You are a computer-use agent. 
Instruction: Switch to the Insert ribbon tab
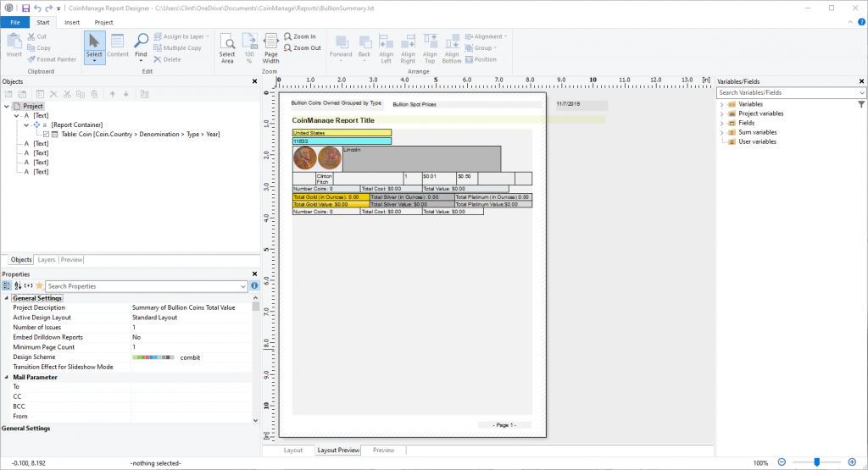(72, 23)
